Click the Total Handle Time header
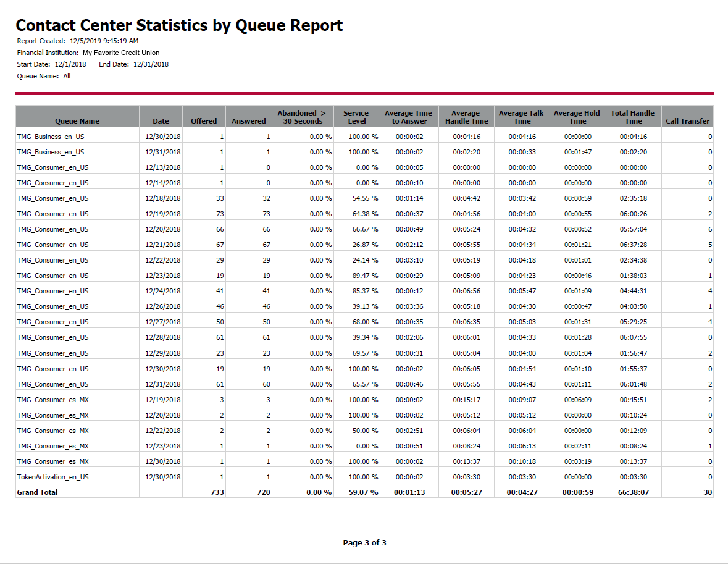Image resolution: width=728 pixels, height=564 pixels. pyautogui.click(x=633, y=117)
